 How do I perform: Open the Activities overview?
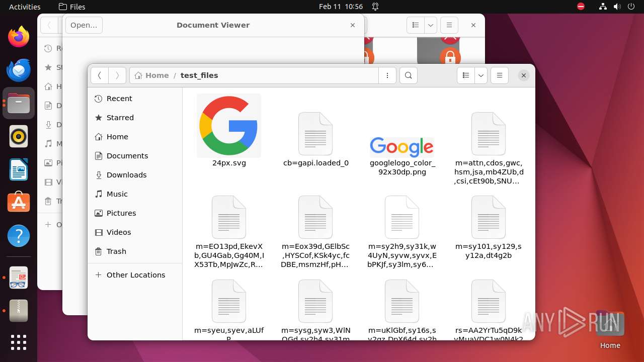click(x=25, y=7)
